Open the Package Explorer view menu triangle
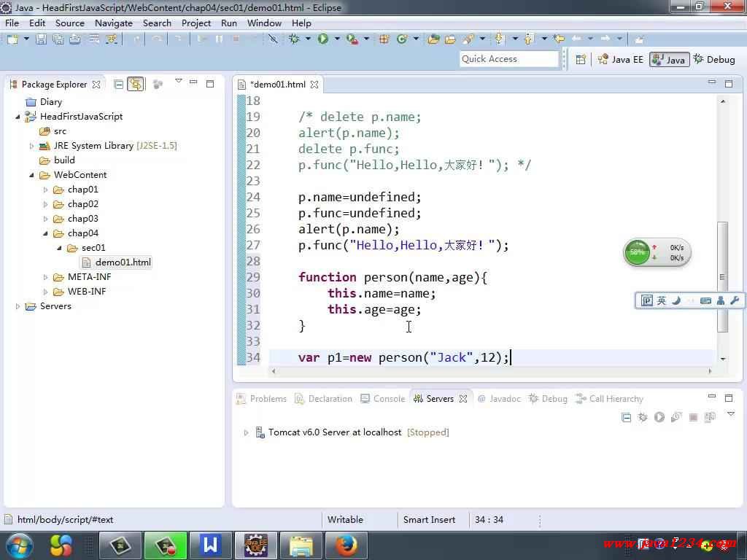This screenshot has height=560, width=747. 178,81
